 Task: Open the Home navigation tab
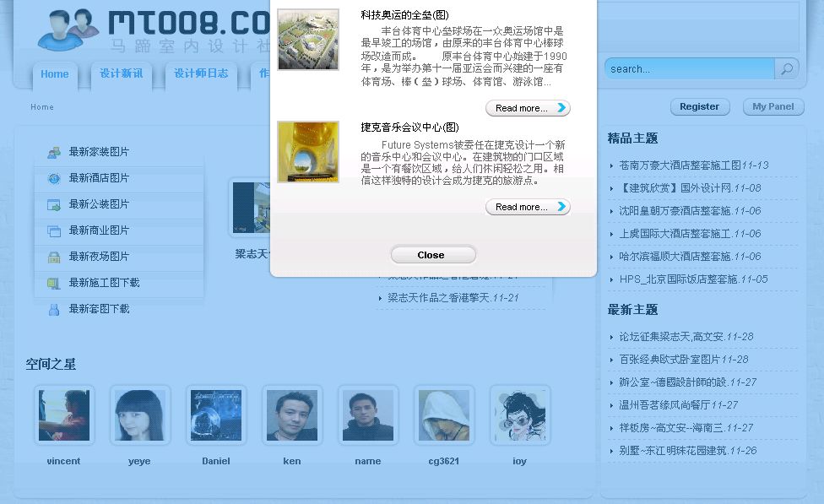55,74
